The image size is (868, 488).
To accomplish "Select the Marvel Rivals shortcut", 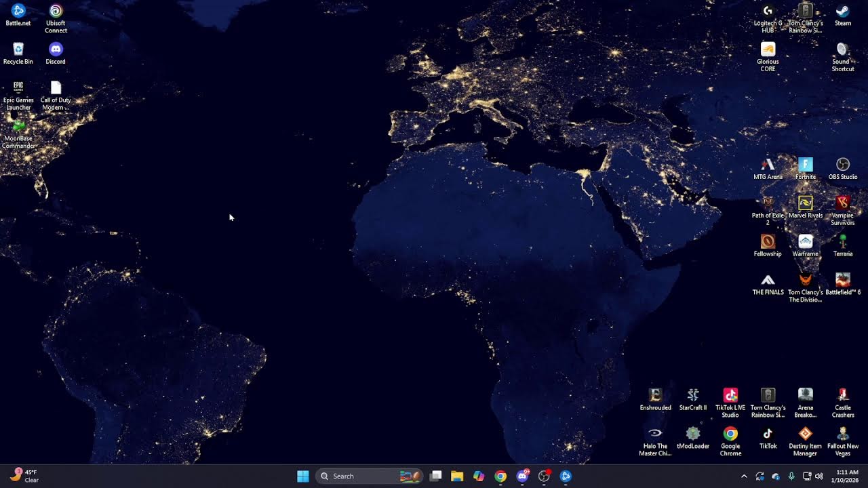I will (x=806, y=207).
